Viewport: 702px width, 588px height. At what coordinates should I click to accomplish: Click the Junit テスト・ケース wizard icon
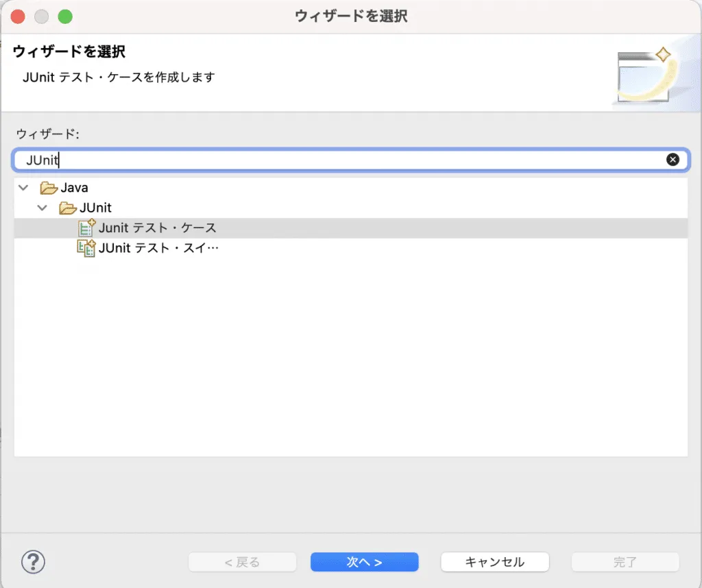(x=87, y=228)
